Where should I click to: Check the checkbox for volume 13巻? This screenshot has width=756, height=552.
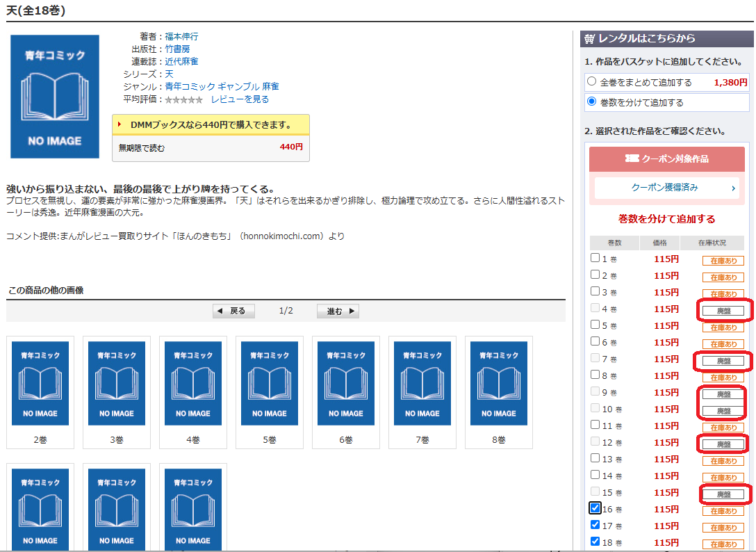coord(595,458)
